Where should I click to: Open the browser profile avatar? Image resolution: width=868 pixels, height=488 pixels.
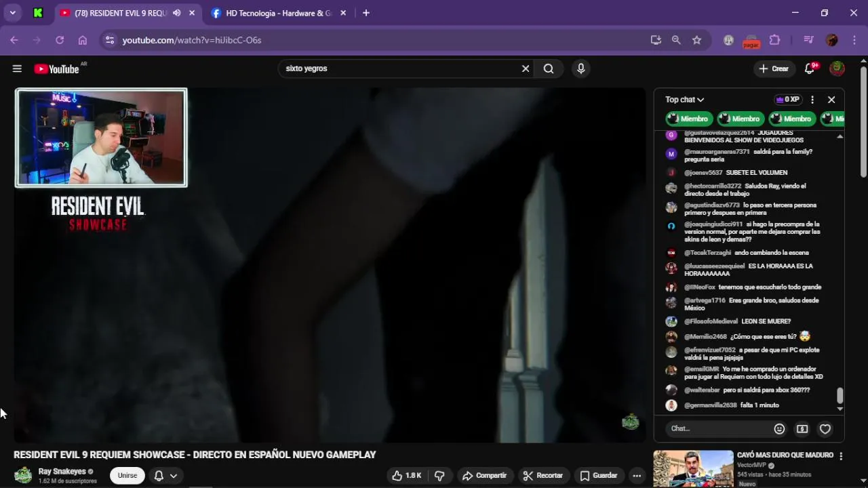pos(832,40)
